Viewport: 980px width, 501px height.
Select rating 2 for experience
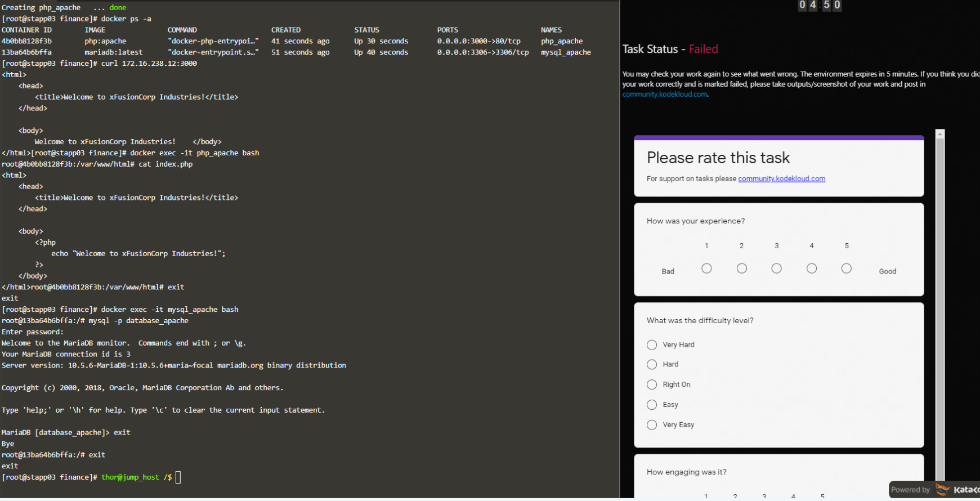click(x=742, y=269)
